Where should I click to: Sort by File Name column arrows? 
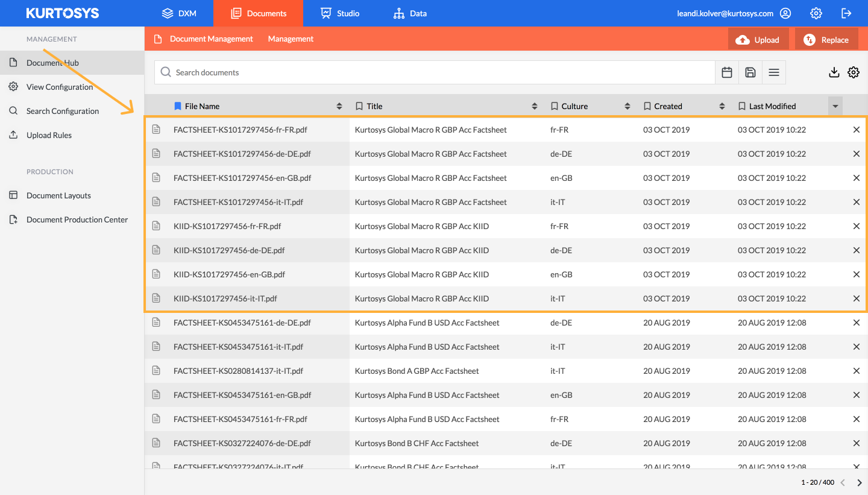tap(339, 106)
